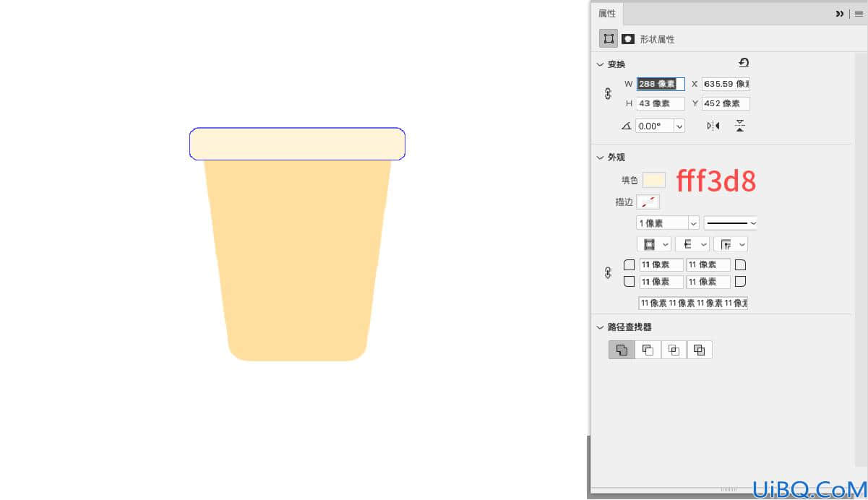
Task: Edit the bottom-right corner radius field
Action: point(708,281)
